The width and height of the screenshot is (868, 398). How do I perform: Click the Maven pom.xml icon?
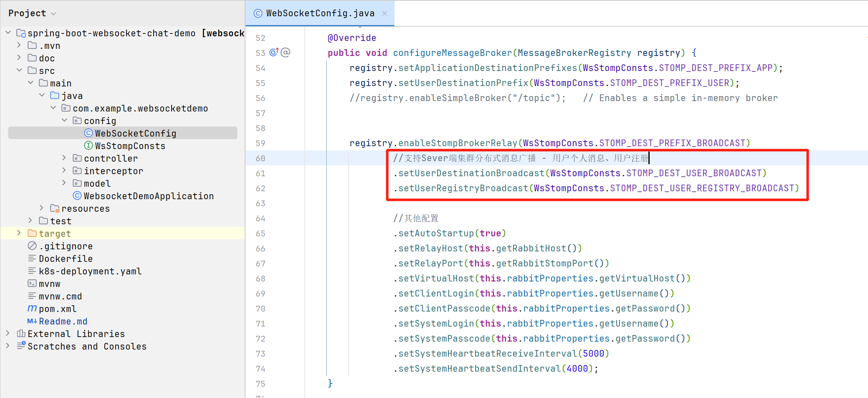32,308
